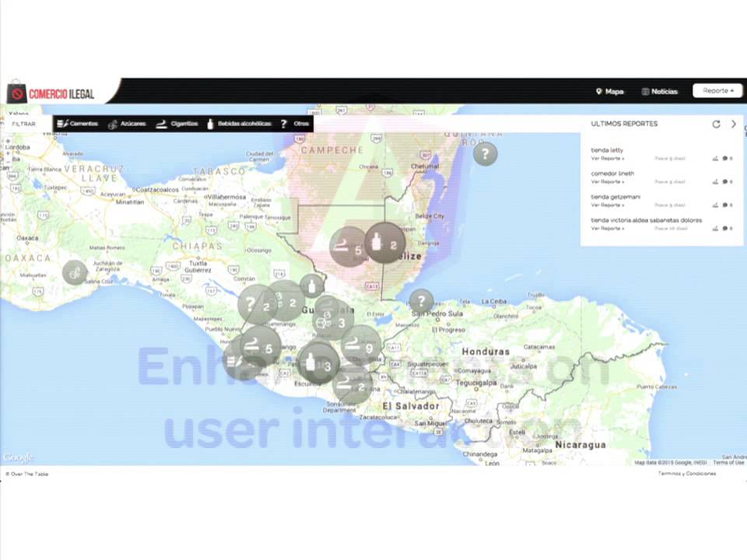Toggle the Azúcares filter
The height and width of the screenshot is (560, 747).
[127, 124]
